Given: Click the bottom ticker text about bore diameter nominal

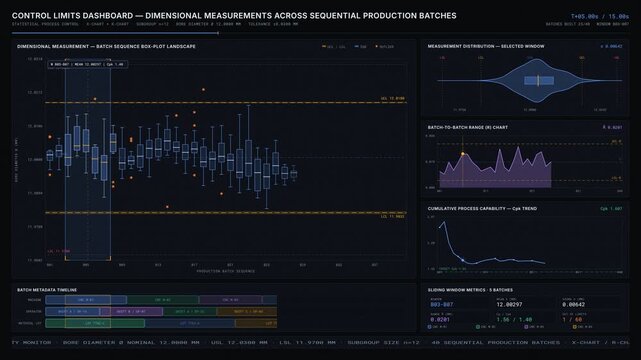Looking at the screenshot, I should click(131, 342).
